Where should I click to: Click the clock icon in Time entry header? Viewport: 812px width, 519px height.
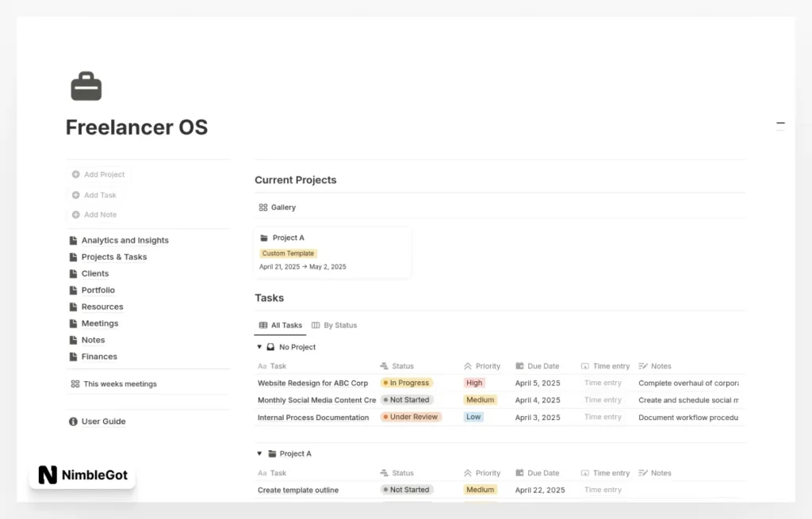(585, 366)
